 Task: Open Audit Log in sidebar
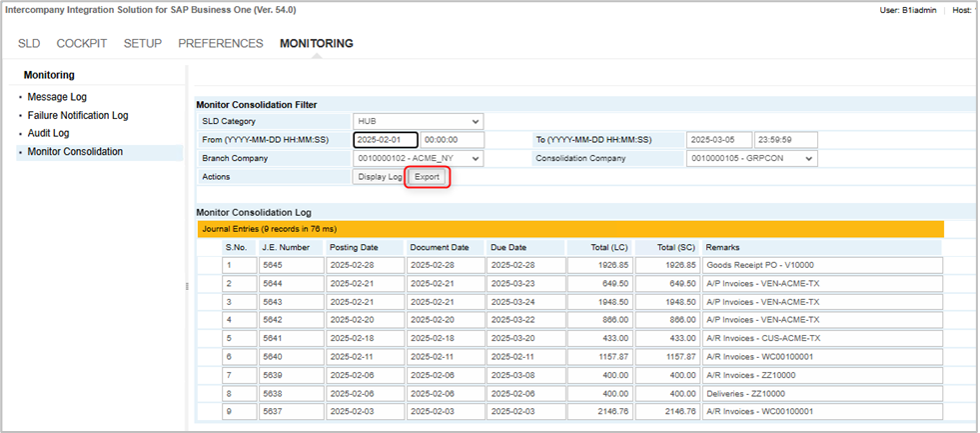click(48, 133)
